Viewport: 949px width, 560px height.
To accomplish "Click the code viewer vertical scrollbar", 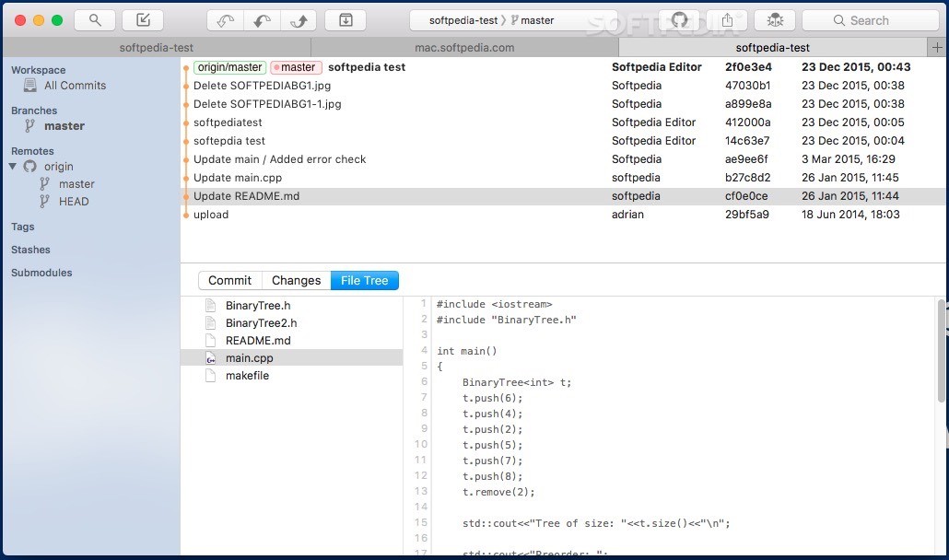I will 941,351.
